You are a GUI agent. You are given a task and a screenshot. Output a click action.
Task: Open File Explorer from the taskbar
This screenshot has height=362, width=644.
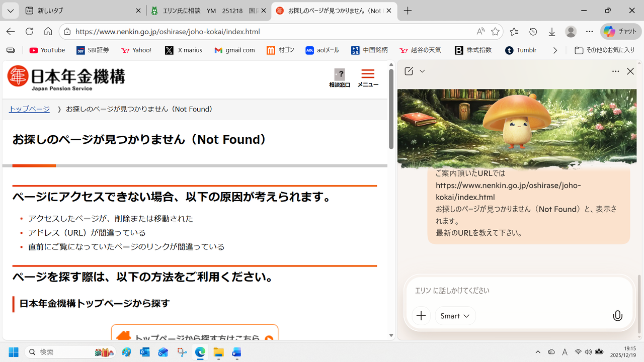(218, 352)
